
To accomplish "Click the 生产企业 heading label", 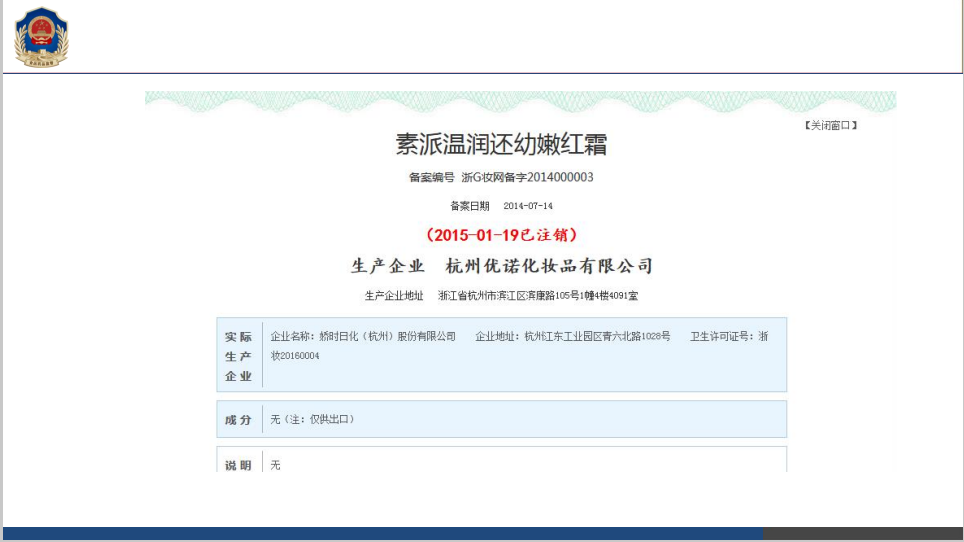I will point(388,265).
